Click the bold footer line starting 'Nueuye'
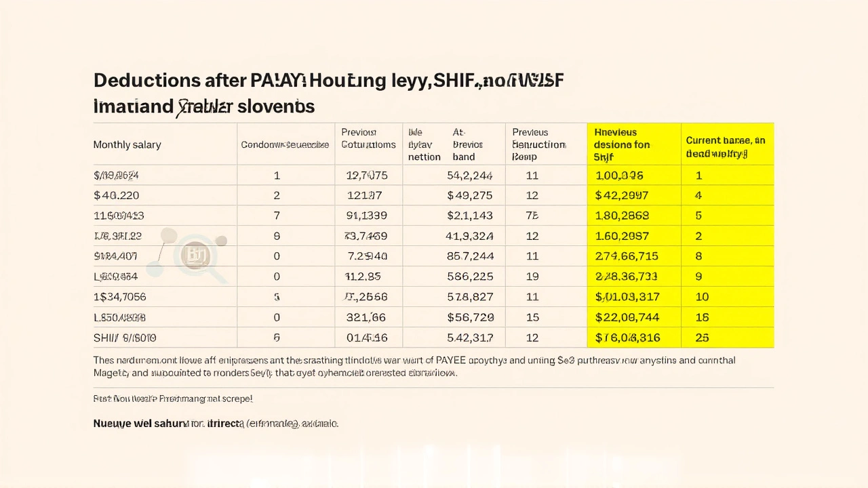 click(x=215, y=424)
